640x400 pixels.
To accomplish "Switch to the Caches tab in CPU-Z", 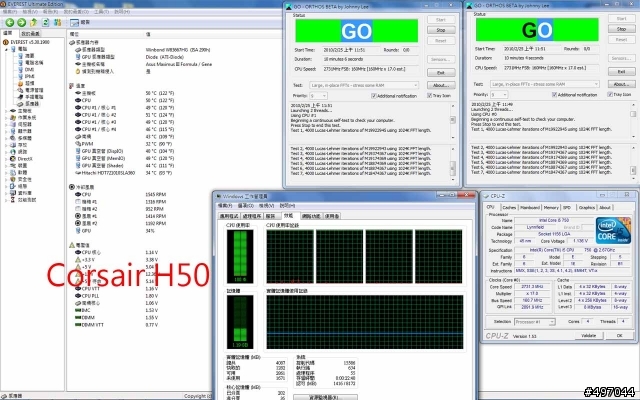I will pyautogui.click(x=509, y=208).
